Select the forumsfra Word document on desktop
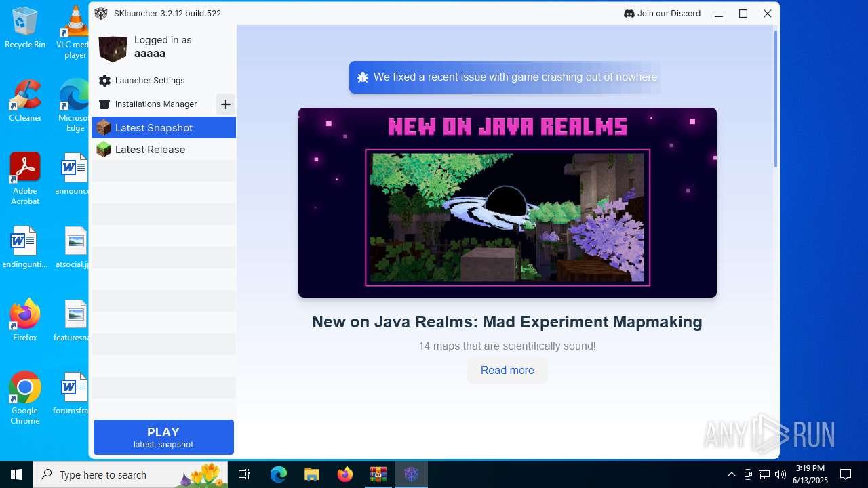Viewport: 868px width, 488px height. pos(73,394)
